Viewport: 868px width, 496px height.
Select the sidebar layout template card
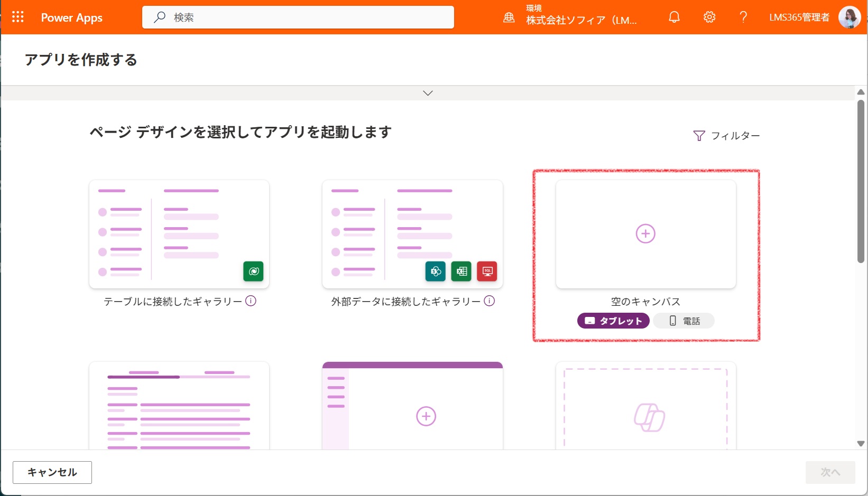point(412,406)
